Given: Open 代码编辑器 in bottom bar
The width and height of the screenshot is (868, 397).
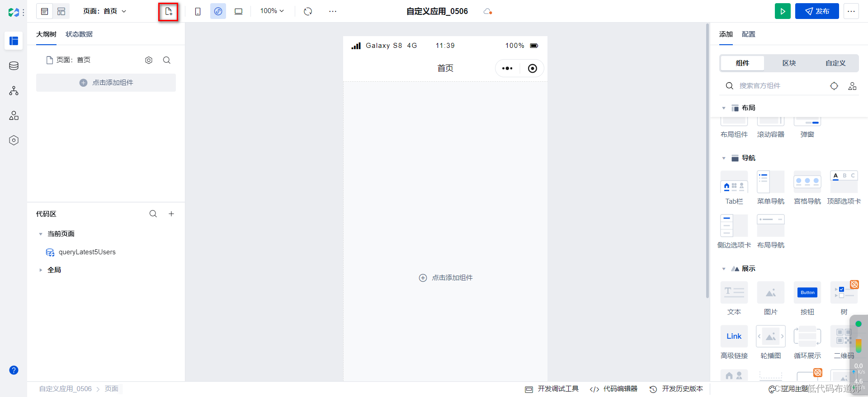Looking at the screenshot, I should tap(613, 389).
